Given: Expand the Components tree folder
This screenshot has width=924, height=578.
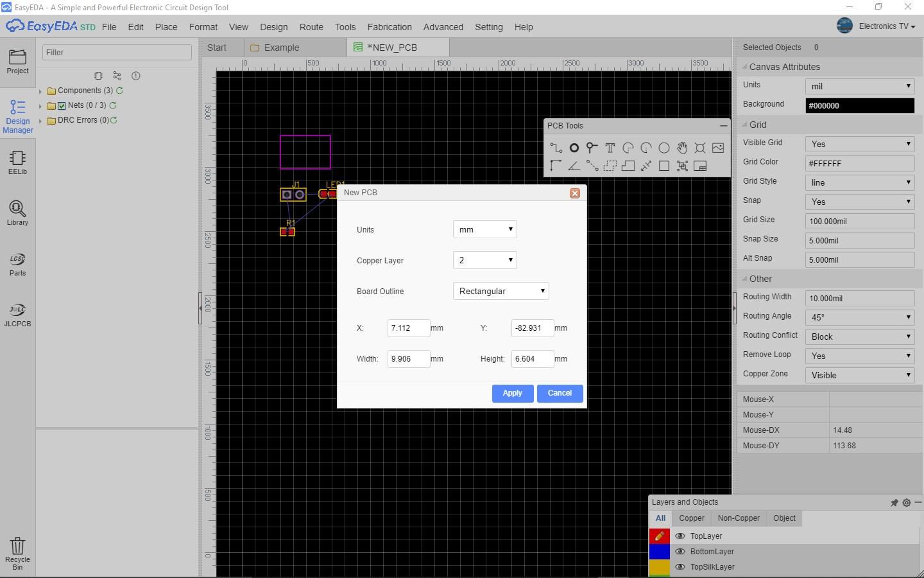Looking at the screenshot, I should coord(40,91).
